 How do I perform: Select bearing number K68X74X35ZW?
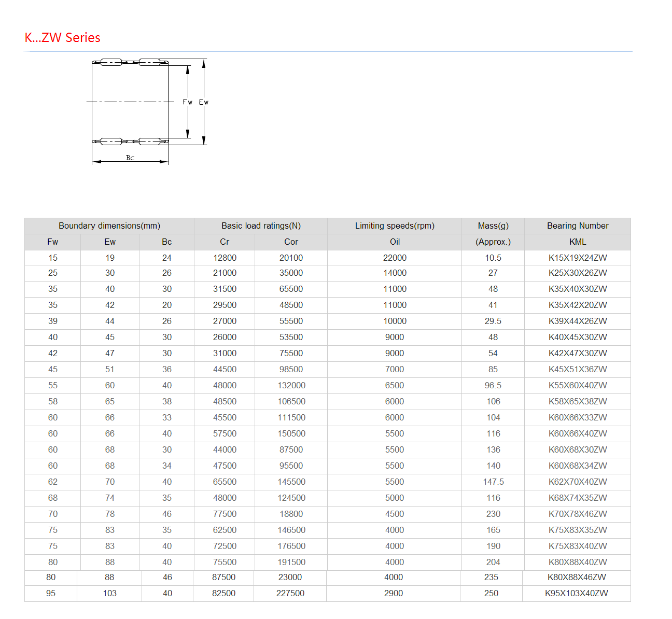578,498
